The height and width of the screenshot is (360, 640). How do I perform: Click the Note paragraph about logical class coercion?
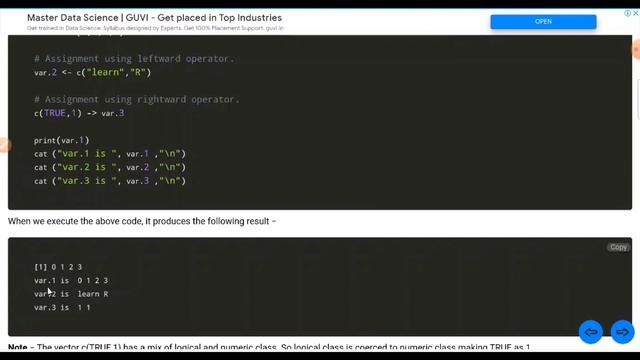[x=269, y=347]
